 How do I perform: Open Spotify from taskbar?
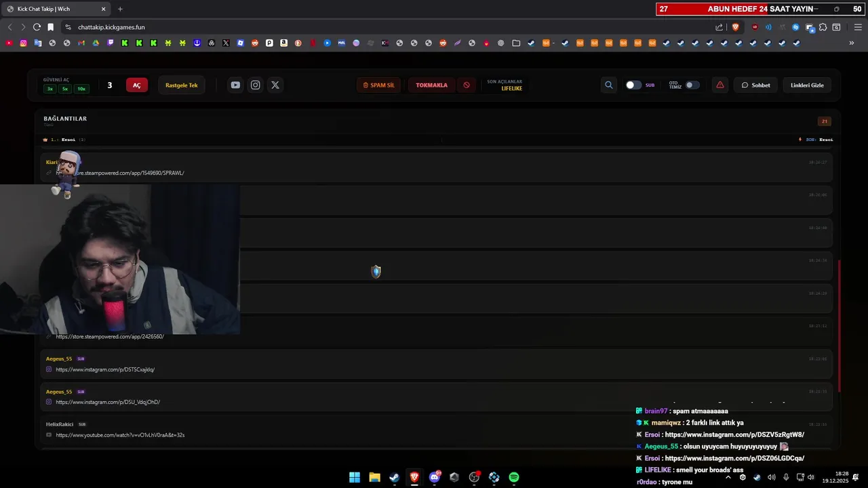pos(514,477)
